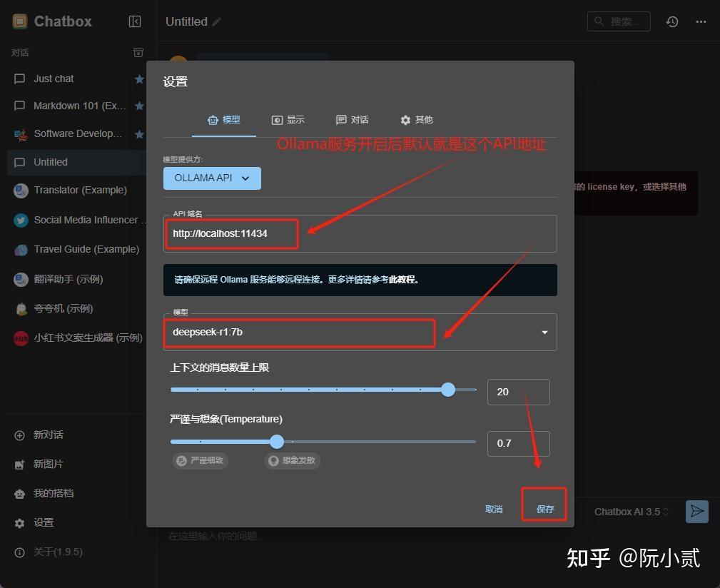The height and width of the screenshot is (588, 720).
Task: Unstar the Markdown 101 conversation
Action: pyautogui.click(x=139, y=106)
